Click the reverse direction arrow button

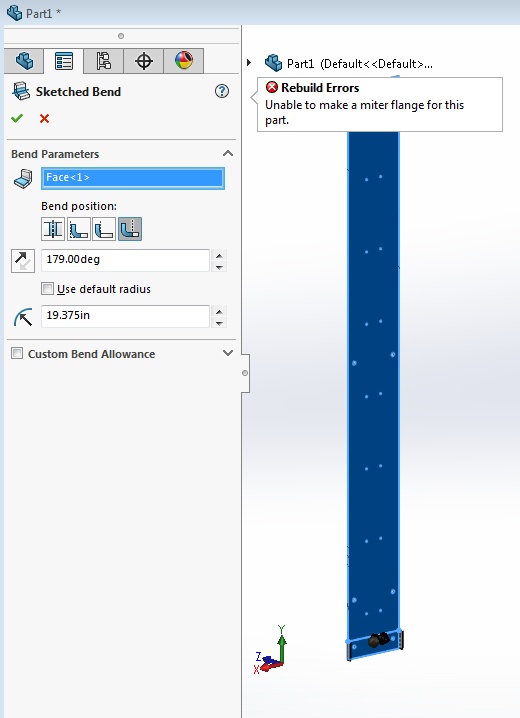(x=23, y=261)
